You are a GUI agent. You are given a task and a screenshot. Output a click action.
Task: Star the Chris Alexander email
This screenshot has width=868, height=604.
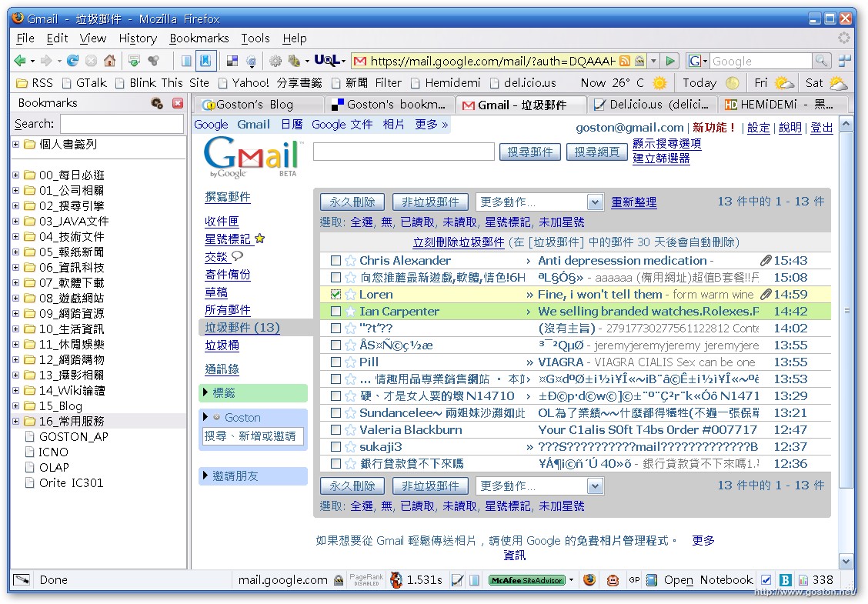click(350, 261)
